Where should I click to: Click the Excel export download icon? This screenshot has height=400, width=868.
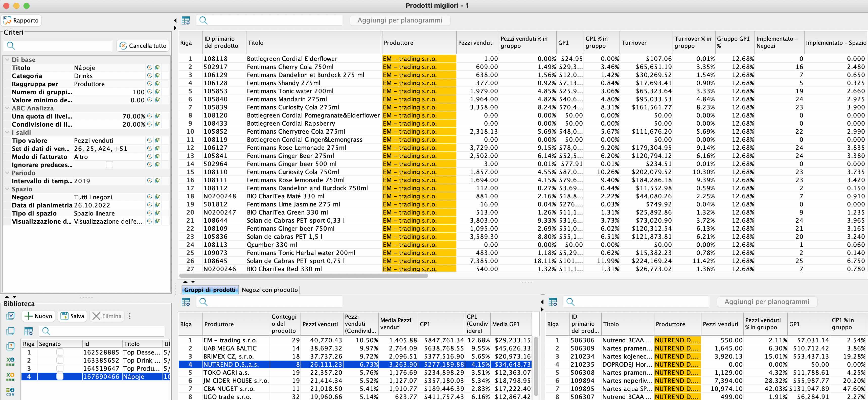click(x=10, y=361)
